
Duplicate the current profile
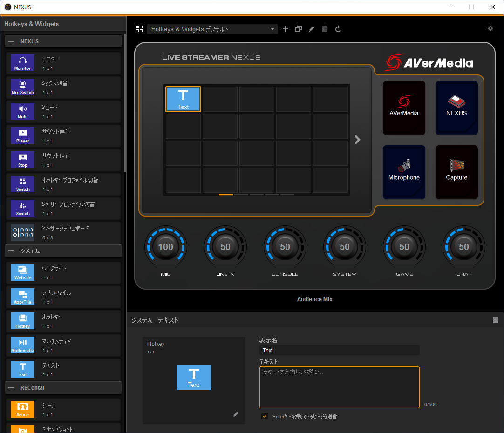299,29
